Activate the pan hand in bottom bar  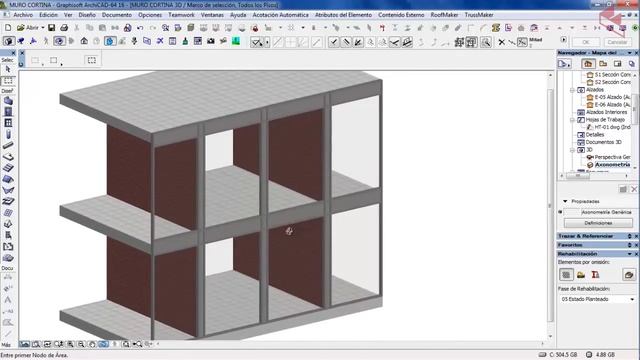pos(92,344)
